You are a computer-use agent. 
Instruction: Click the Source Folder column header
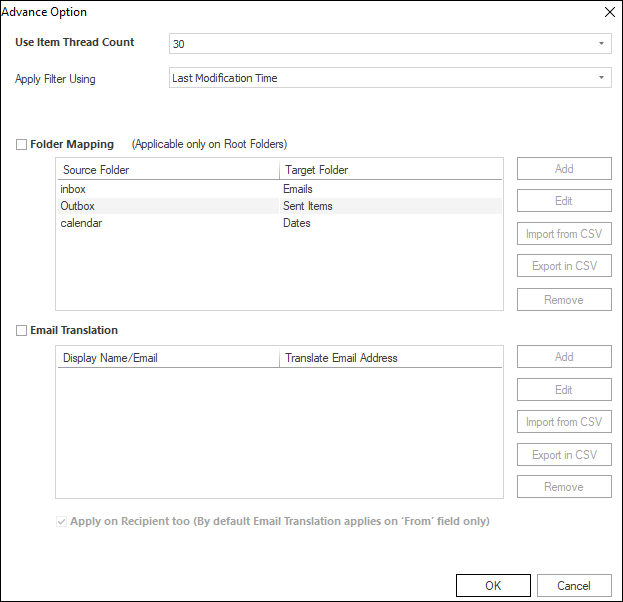tap(166, 170)
